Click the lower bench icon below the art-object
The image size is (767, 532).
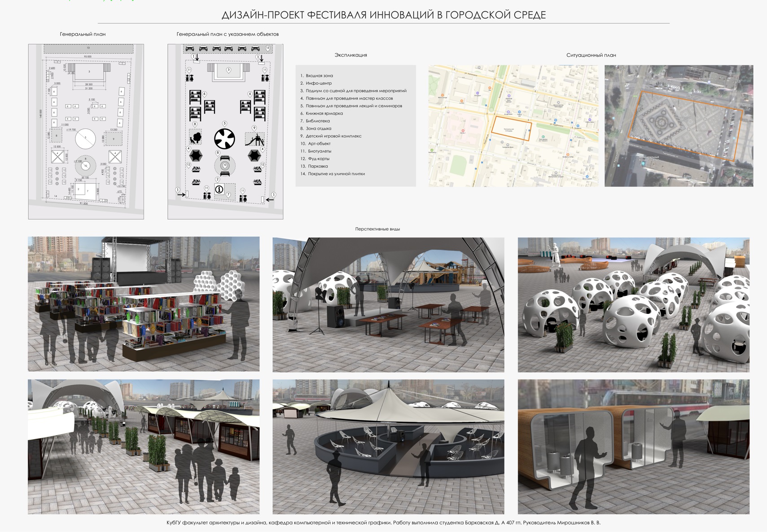tap(225, 174)
